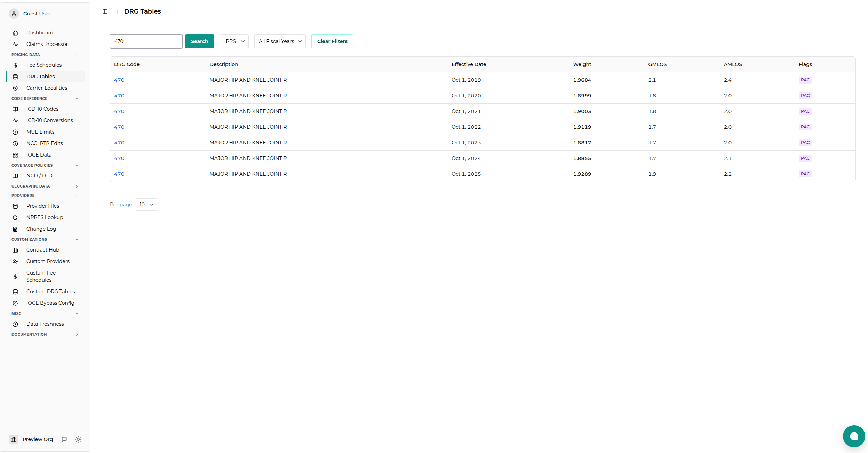Screen dimensions: 868x453
Task: Click the PAC flag in Oct 1, 2024 row
Action: (805, 158)
